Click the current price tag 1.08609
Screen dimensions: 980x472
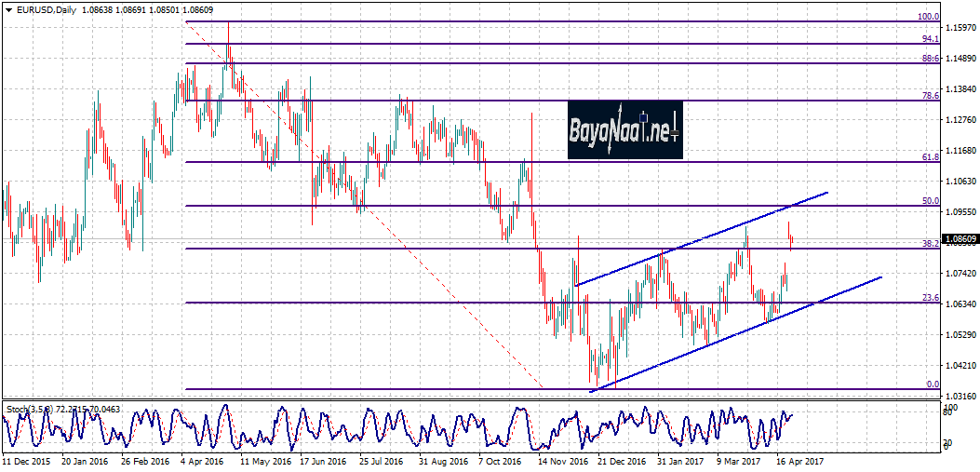click(x=960, y=240)
